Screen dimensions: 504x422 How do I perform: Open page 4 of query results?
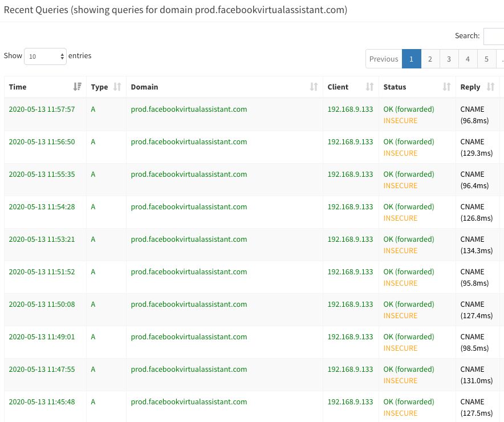coord(468,59)
